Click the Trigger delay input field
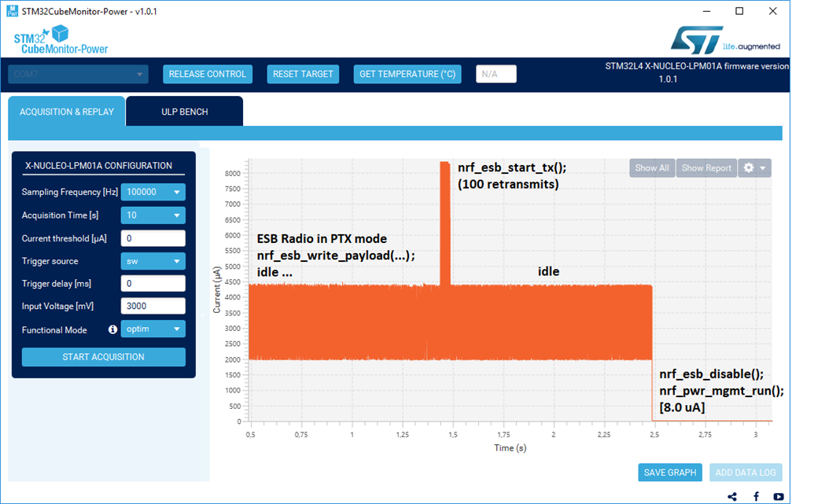The width and height of the screenshot is (818, 504). (x=153, y=283)
